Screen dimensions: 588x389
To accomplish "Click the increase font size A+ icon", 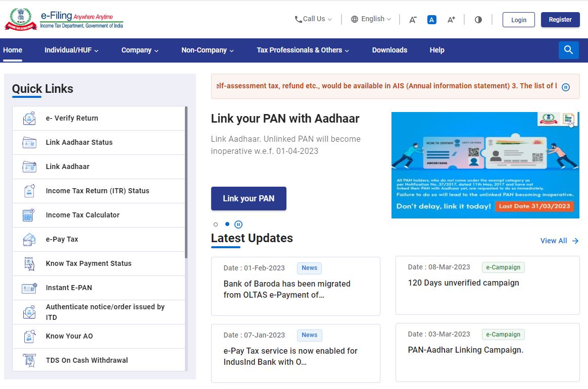I will 450,19.
